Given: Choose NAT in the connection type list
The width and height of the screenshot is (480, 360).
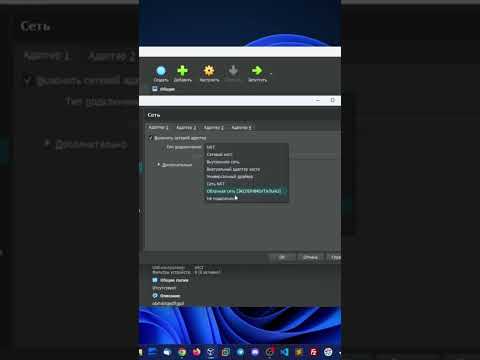Looking at the screenshot, I should pyautogui.click(x=246, y=147).
